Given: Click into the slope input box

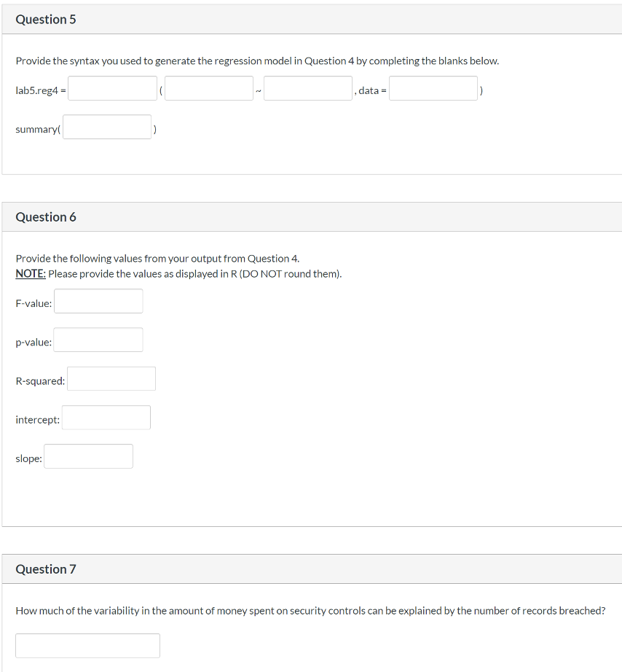Looking at the screenshot, I should [88, 456].
